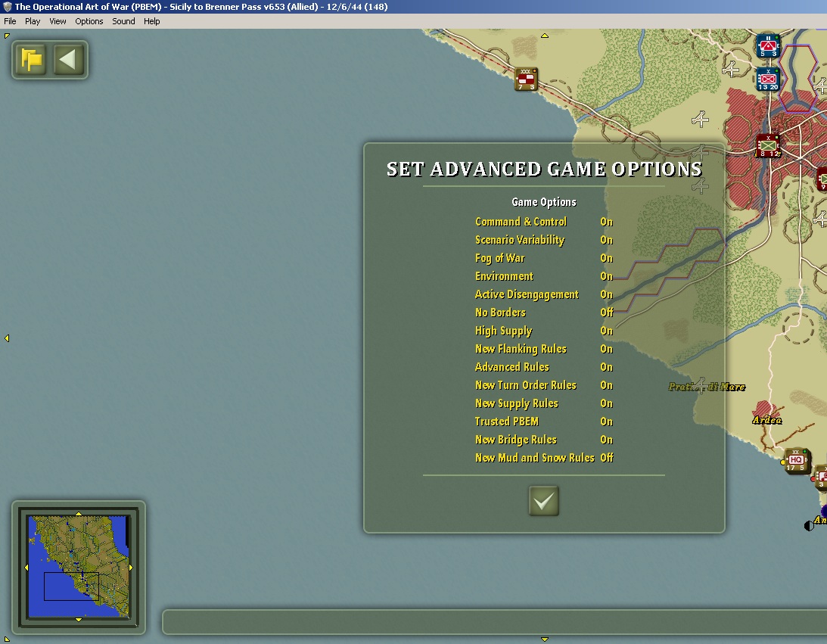Click the minimap's right scroll arrow
827x644 pixels.
[131, 568]
